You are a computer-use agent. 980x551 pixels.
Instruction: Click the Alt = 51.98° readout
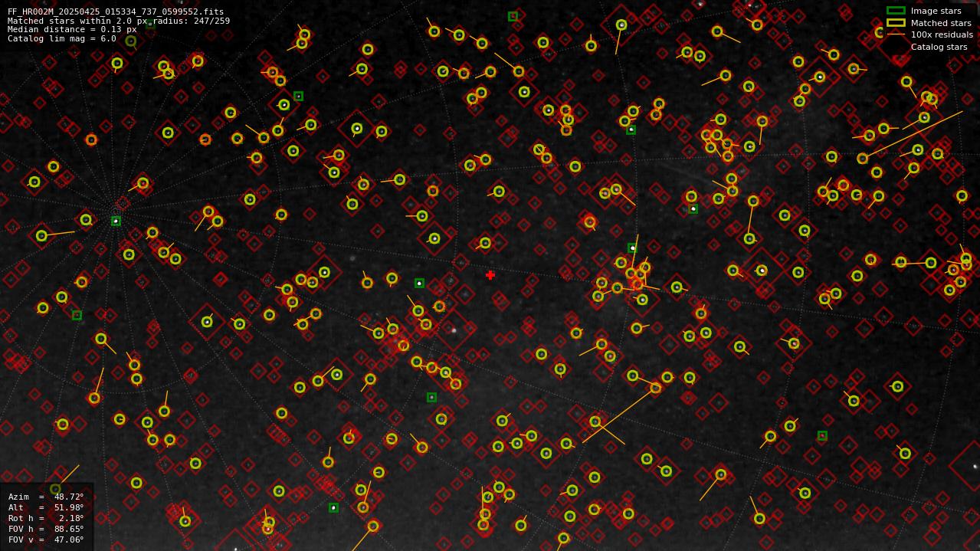click(46, 507)
